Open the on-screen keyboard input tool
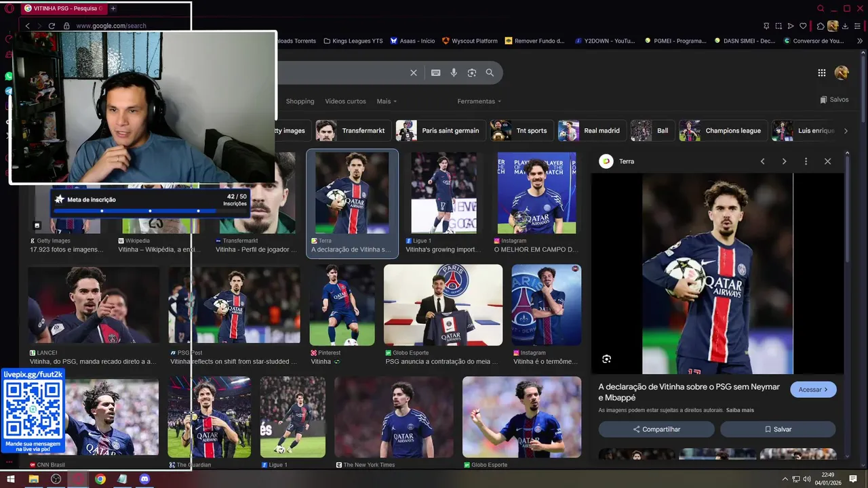 pos(435,73)
